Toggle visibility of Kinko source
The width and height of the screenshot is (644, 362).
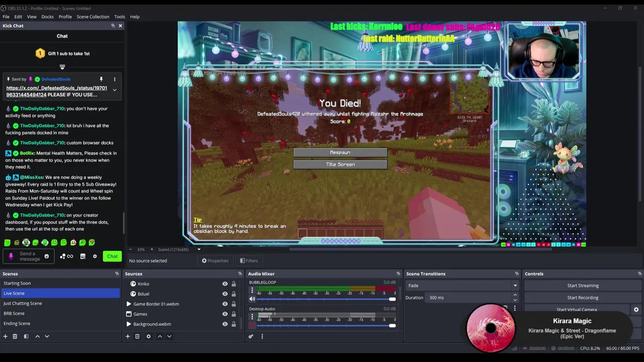[x=225, y=284]
